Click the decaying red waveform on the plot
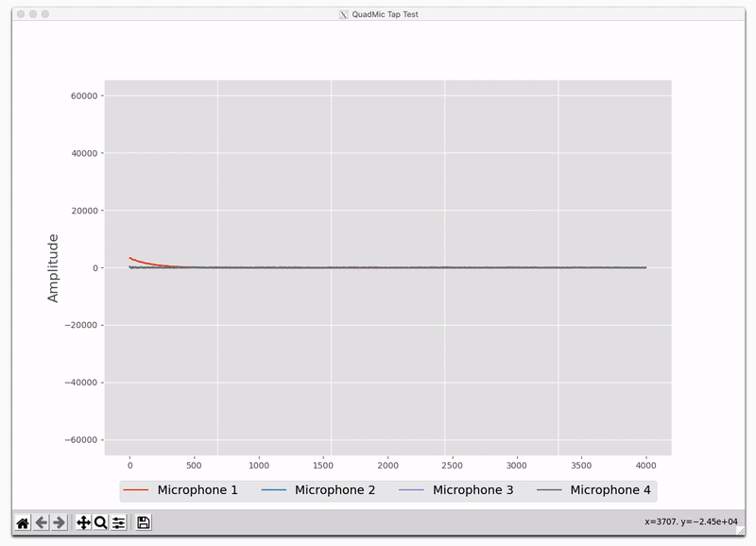This screenshot has width=756, height=546. tap(137, 257)
